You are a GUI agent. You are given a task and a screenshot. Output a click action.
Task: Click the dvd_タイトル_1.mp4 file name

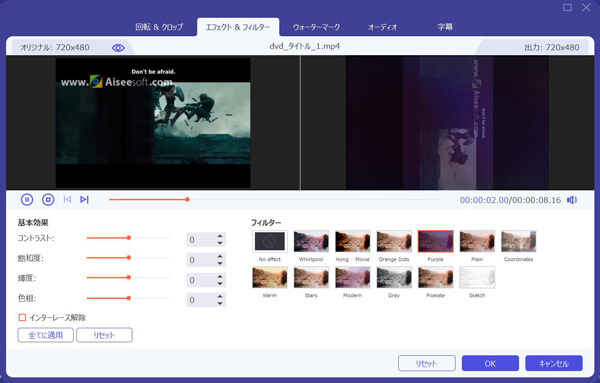coord(305,46)
